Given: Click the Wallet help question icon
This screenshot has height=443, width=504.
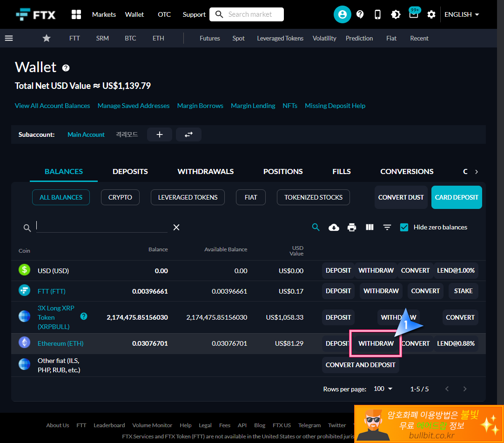Looking at the screenshot, I should 66,68.
